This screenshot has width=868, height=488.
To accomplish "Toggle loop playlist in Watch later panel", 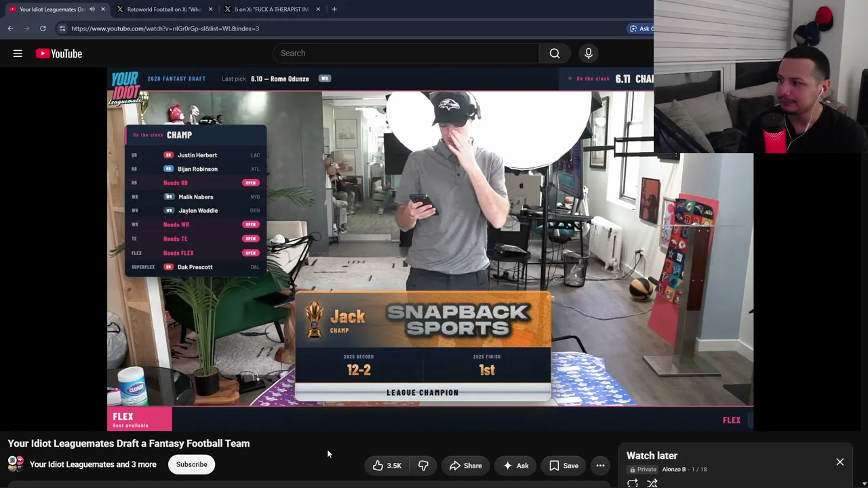I will tap(633, 483).
